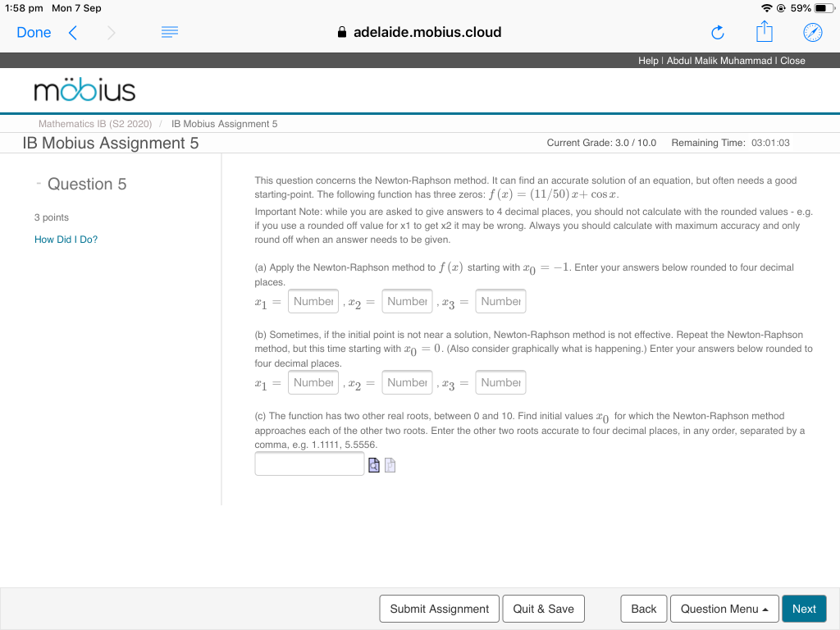Click the answer box in part (c)
Viewport: 840px width, 630px height.
pos(309,463)
